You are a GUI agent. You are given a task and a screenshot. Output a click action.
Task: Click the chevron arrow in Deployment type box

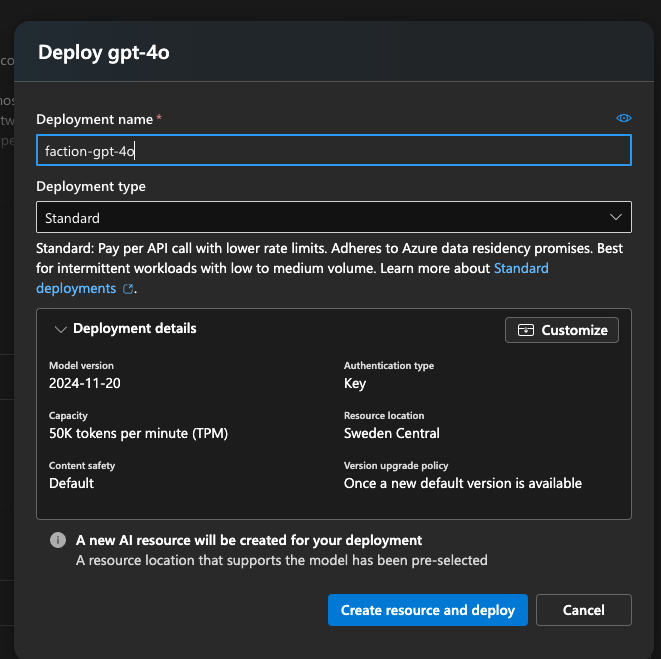616,217
